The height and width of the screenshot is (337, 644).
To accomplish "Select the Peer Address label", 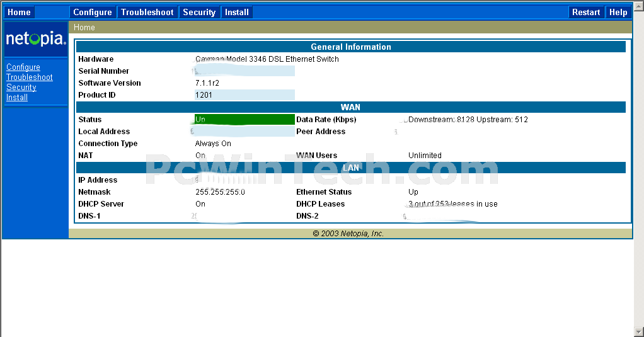I will coord(321,132).
